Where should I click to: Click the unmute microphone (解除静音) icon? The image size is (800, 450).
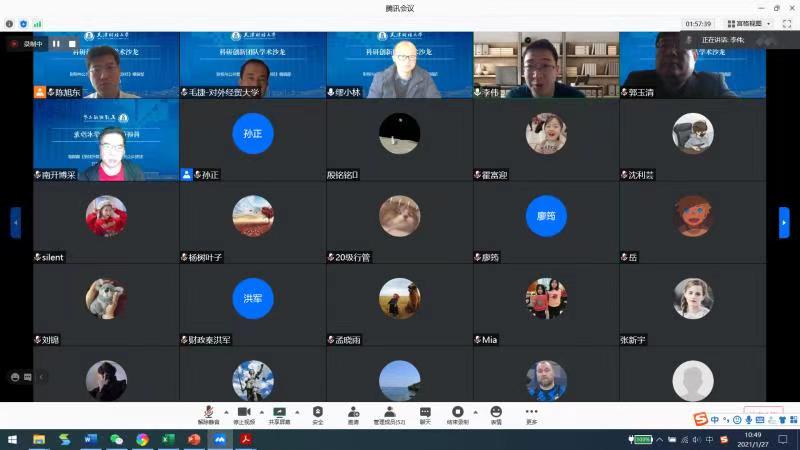208,413
